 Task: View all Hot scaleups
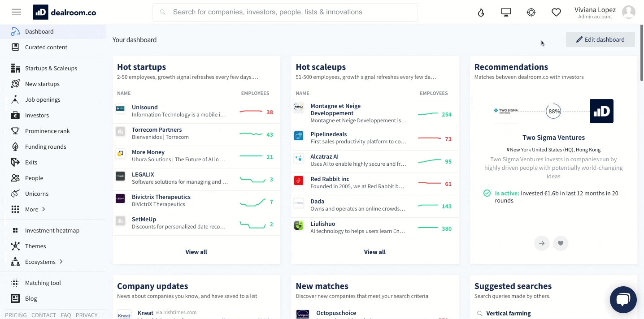375,252
